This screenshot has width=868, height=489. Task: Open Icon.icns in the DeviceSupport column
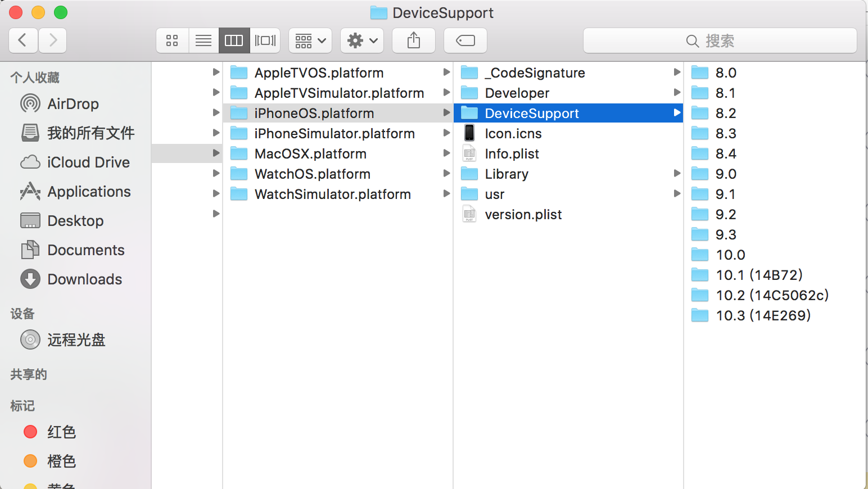(513, 133)
